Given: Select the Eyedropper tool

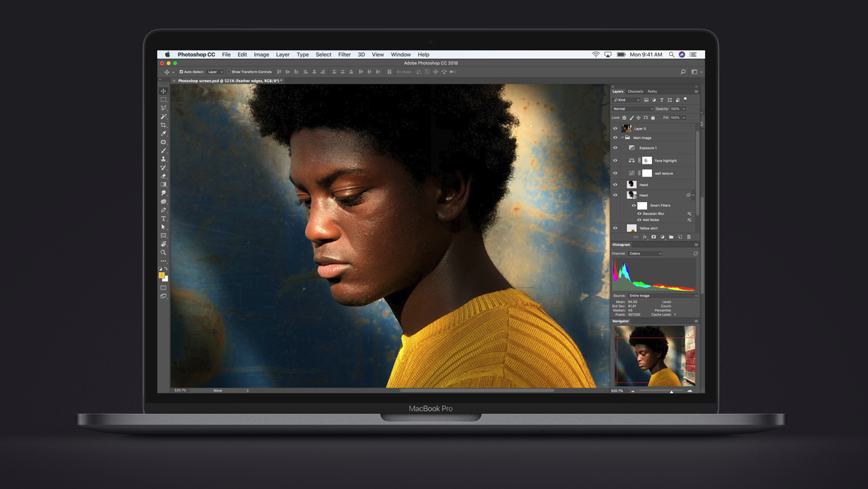Looking at the screenshot, I should (x=164, y=134).
